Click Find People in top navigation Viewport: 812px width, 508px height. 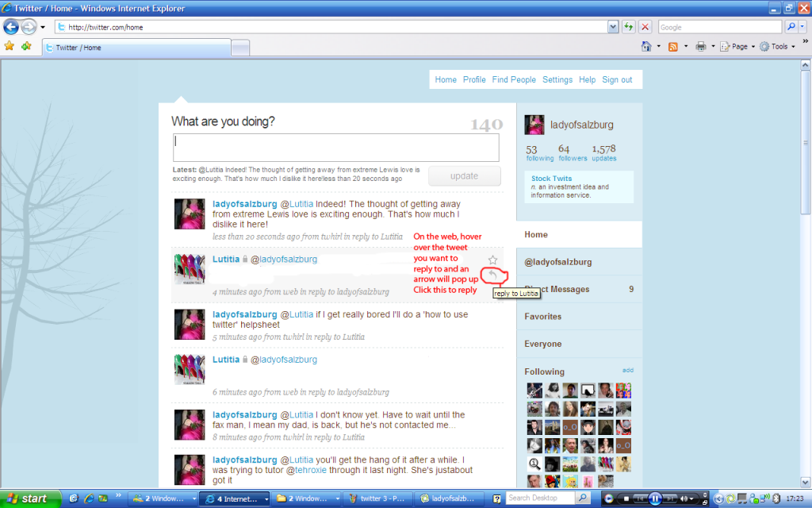[x=514, y=80]
